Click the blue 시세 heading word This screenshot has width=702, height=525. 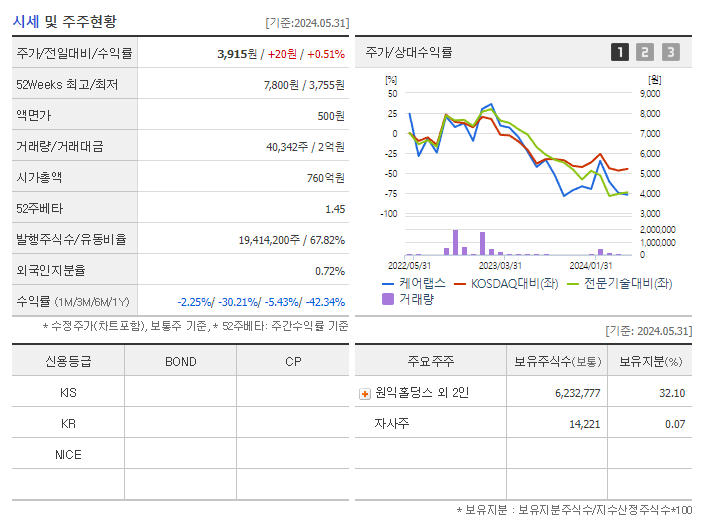[x=26, y=21]
